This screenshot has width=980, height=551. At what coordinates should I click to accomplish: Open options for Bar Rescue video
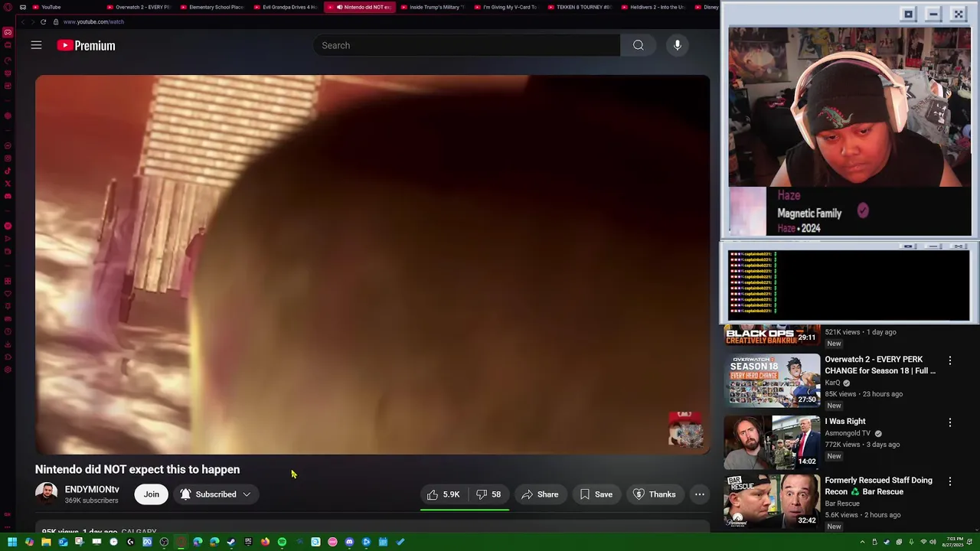950,481
